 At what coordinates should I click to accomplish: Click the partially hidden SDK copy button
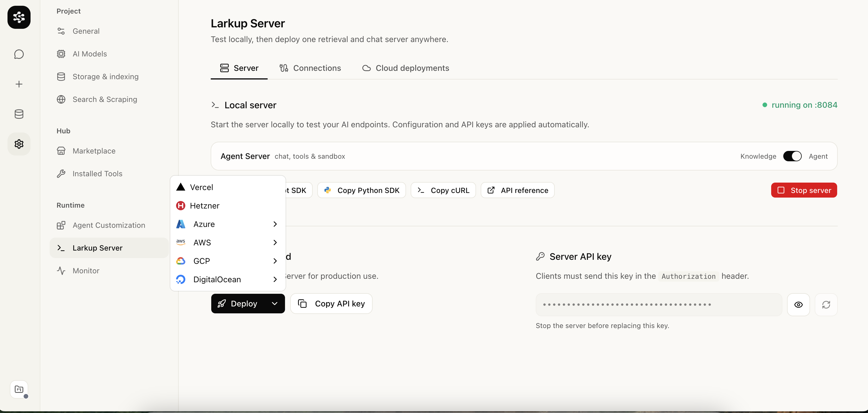[x=299, y=190]
